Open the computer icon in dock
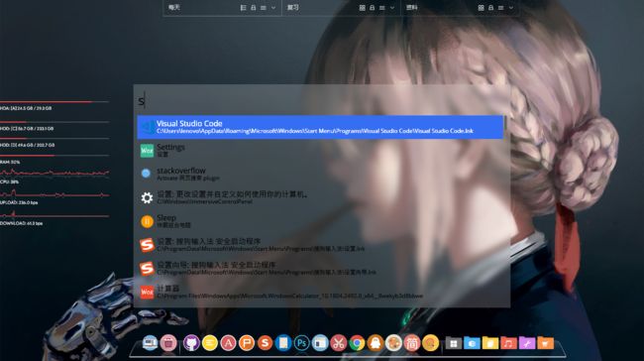The image size is (644, 361). (150, 342)
